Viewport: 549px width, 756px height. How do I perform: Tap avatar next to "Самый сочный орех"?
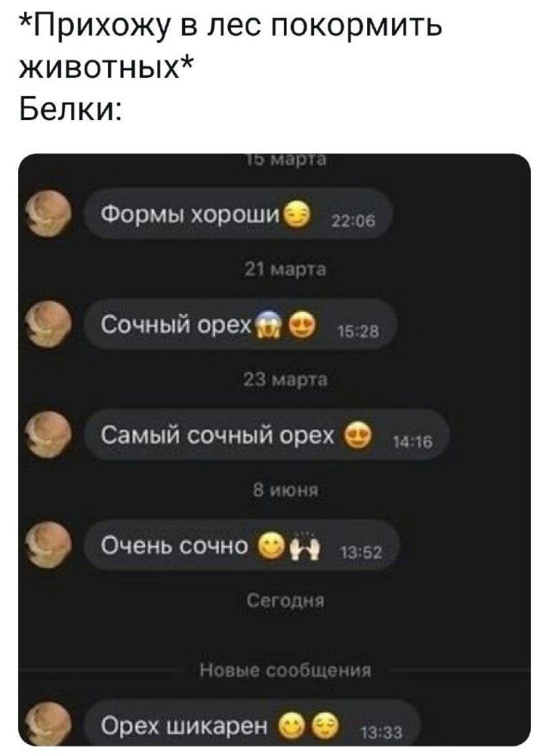48,435
